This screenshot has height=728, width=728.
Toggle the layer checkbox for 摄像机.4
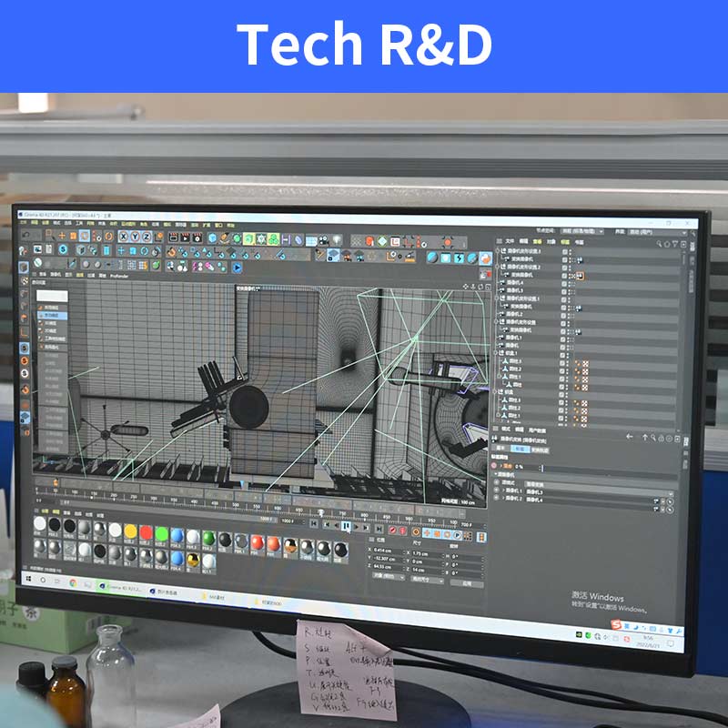pos(564,284)
